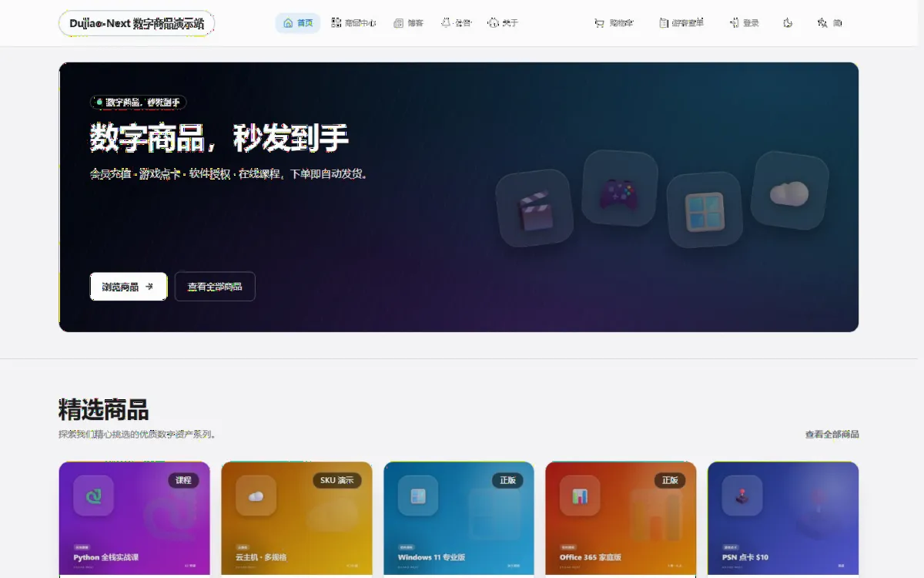Click the login arrow icon beside 登录

(734, 23)
